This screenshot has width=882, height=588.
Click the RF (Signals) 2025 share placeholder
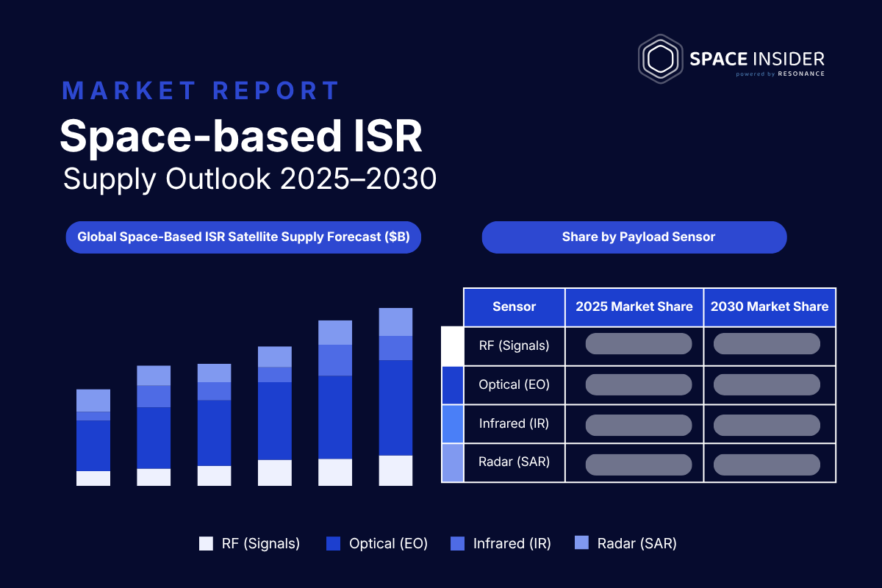[x=639, y=344]
